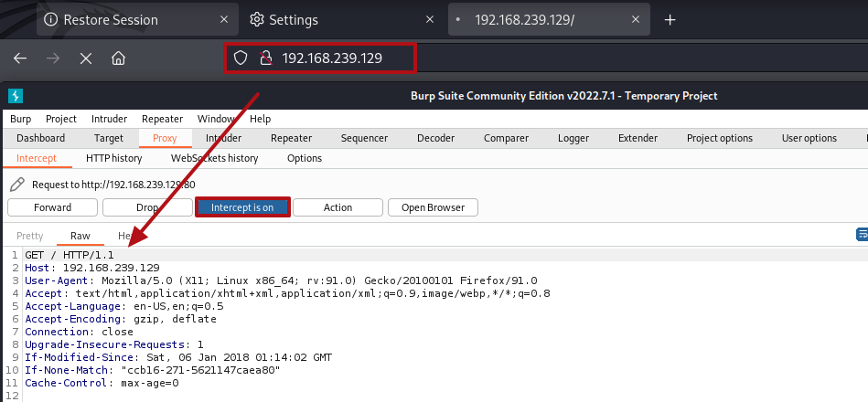Click the Upgrade-Insecure-Requests header line
Image resolution: width=868 pixels, height=402 pixels.
[114, 344]
